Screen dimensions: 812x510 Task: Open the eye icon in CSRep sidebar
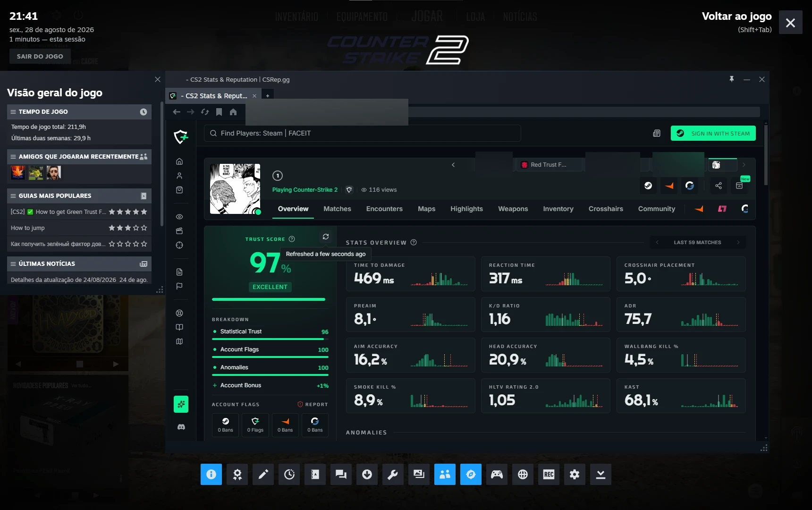tap(179, 217)
